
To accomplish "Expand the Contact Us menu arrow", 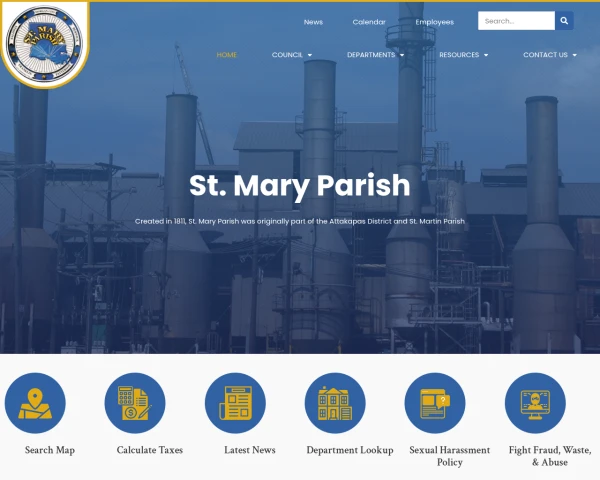I will (574, 55).
